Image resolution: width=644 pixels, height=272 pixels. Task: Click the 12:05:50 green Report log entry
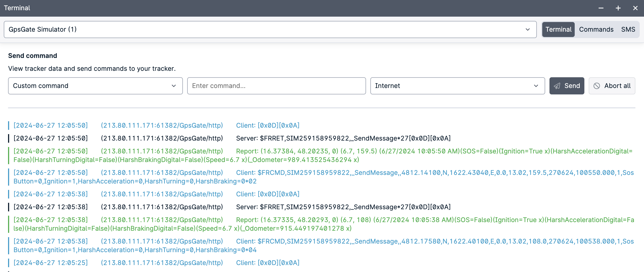coord(322,156)
